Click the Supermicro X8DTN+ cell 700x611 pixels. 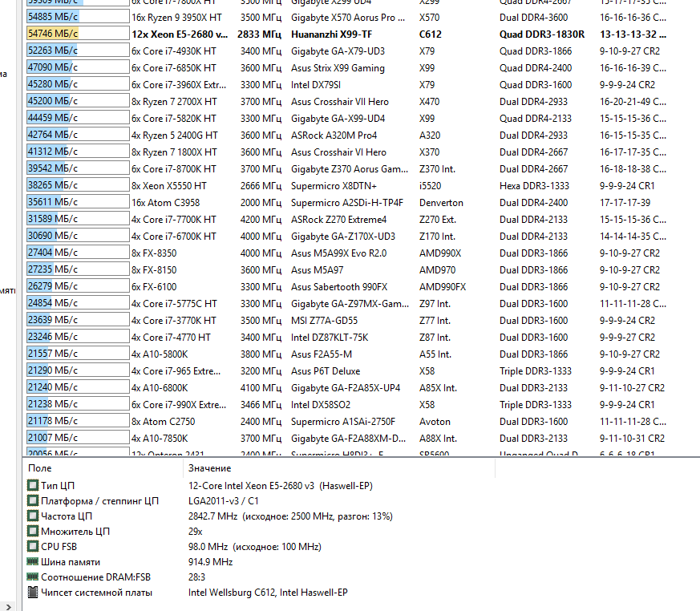pos(334,186)
